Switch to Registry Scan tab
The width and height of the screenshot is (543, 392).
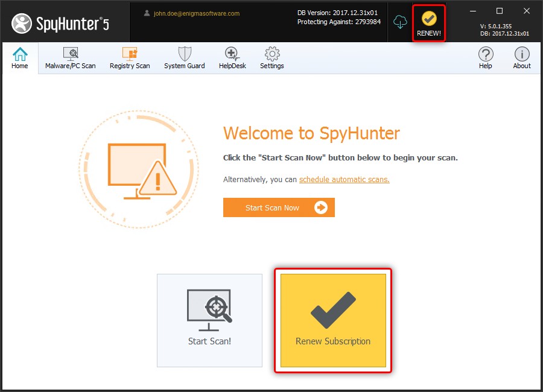[x=130, y=58]
